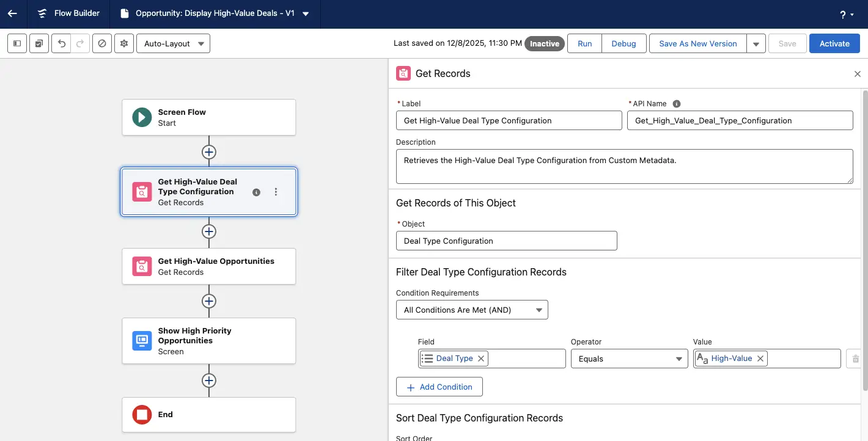The width and height of the screenshot is (868, 441).
Task: Remove the High-Value value pill
Action: pos(760,359)
